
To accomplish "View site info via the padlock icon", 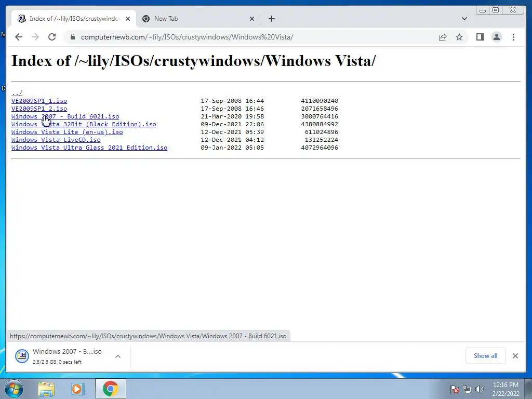I will coord(73,37).
